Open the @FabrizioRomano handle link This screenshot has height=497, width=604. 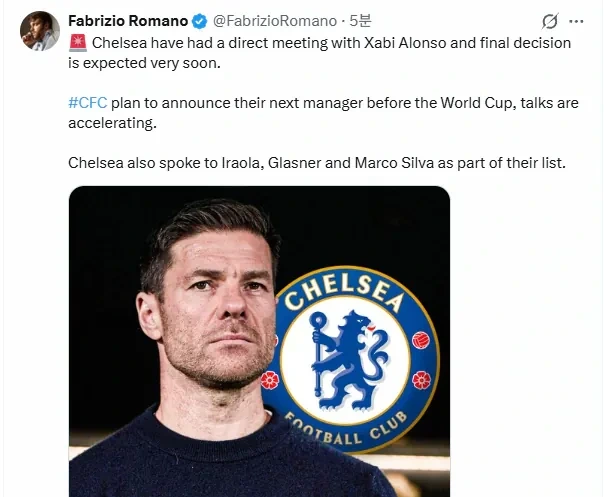[x=275, y=21]
